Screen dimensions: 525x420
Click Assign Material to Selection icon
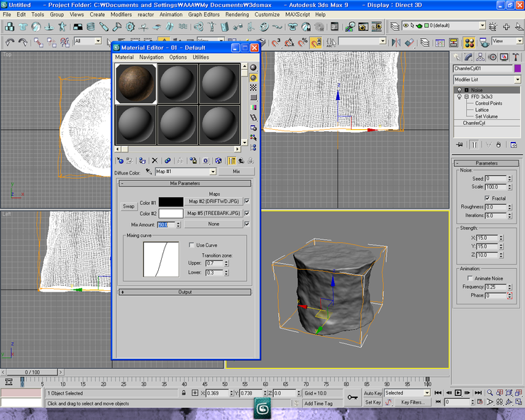pyautogui.click(x=142, y=161)
